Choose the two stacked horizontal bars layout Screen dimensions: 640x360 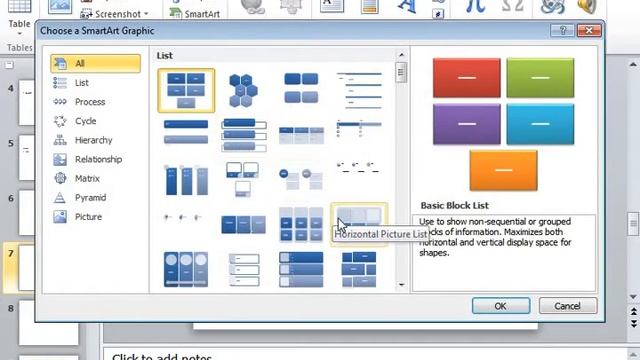(x=186, y=132)
